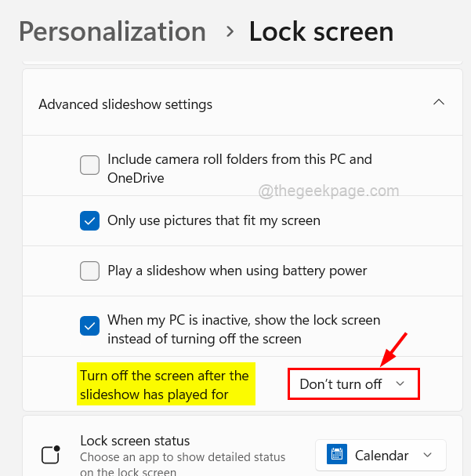471x476 pixels.
Task: Open the Calendar app status dropdown
Action: point(381,455)
